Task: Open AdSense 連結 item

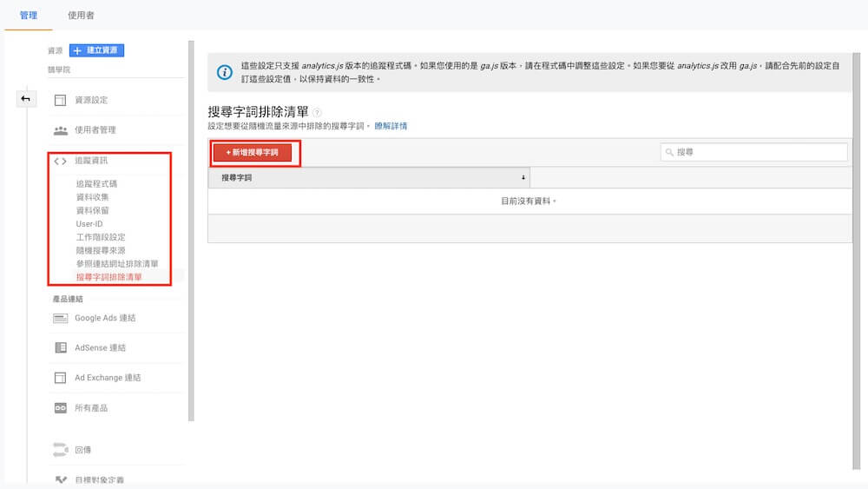Action: (x=100, y=347)
